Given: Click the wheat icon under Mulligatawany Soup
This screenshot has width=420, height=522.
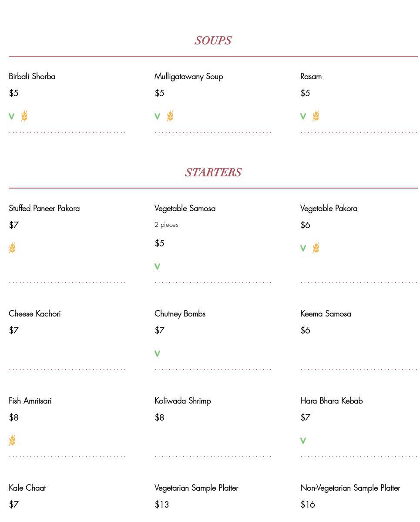Looking at the screenshot, I should 170,116.
